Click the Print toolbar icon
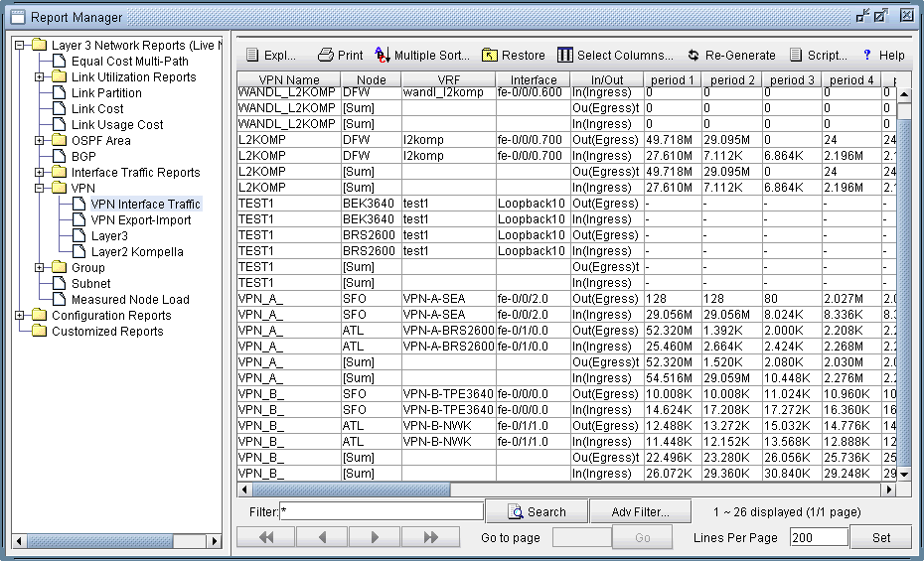 325,56
